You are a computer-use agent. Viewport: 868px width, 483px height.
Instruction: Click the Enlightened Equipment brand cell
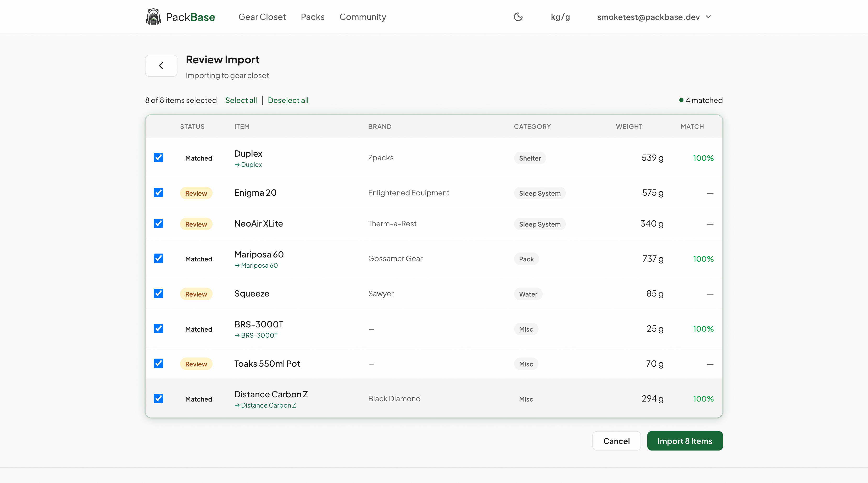coord(409,193)
